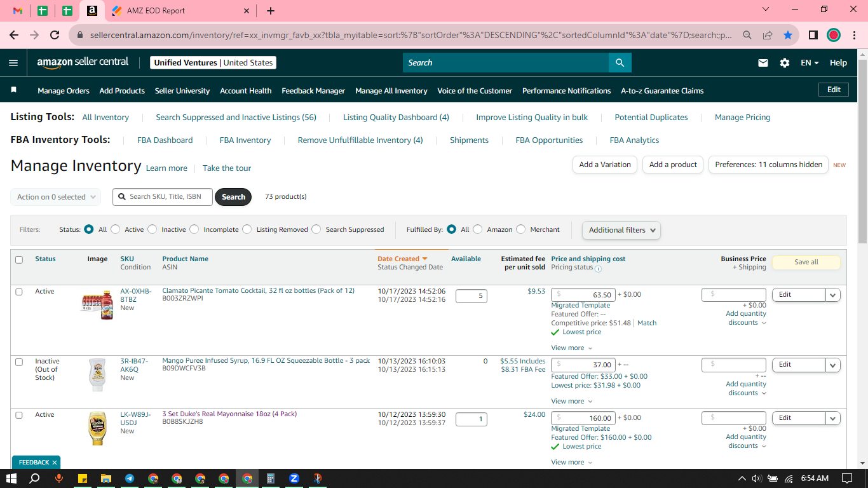
Task: Select Fulfilled By Merchant radio button
Action: point(521,229)
